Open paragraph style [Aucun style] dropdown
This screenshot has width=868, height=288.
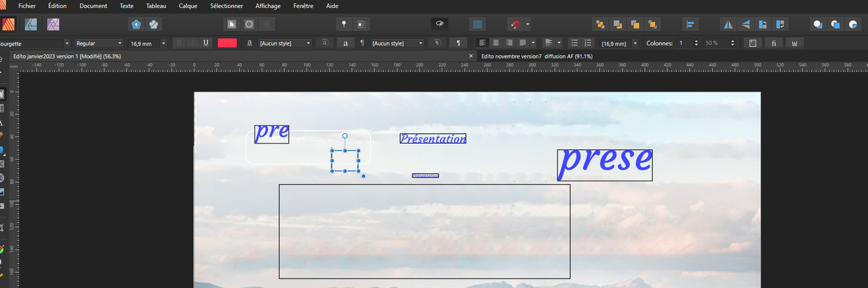(x=397, y=43)
